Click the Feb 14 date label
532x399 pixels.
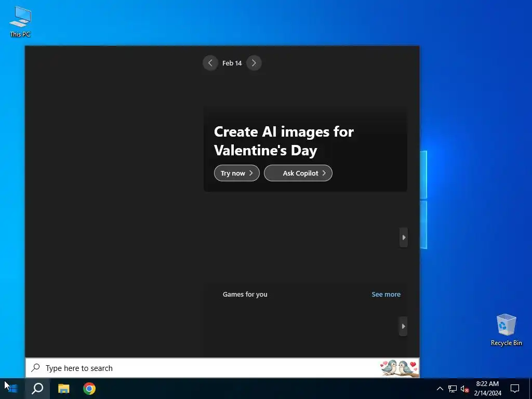tap(232, 63)
